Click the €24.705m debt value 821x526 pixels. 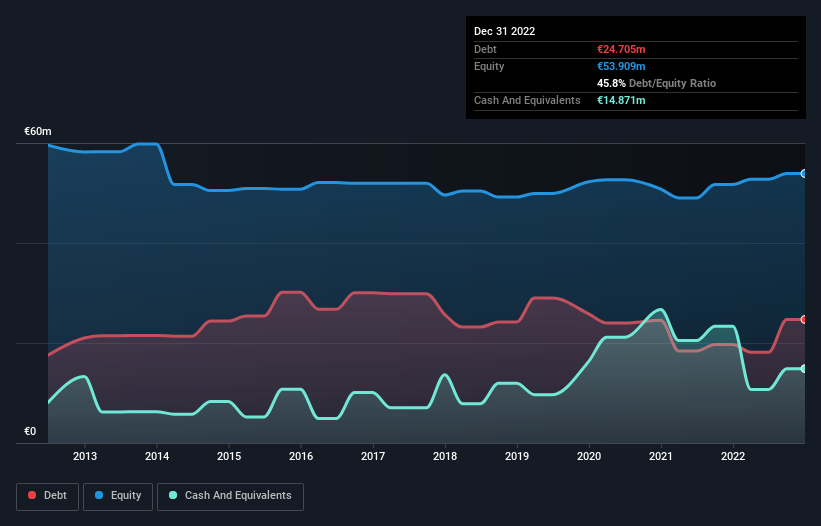tap(621, 49)
